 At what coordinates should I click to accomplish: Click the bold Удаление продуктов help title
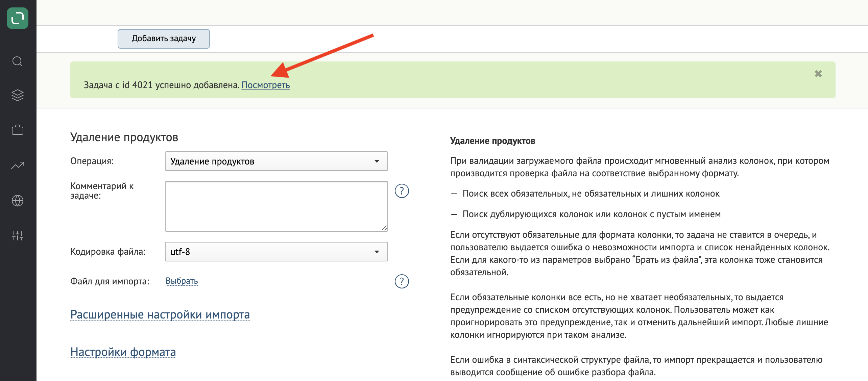tap(492, 141)
